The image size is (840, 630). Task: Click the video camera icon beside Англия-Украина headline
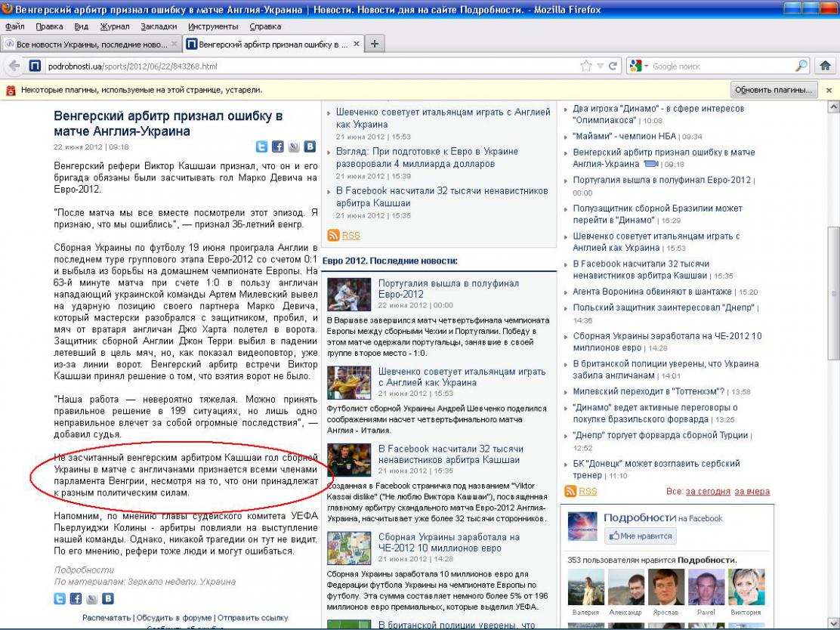[651, 163]
